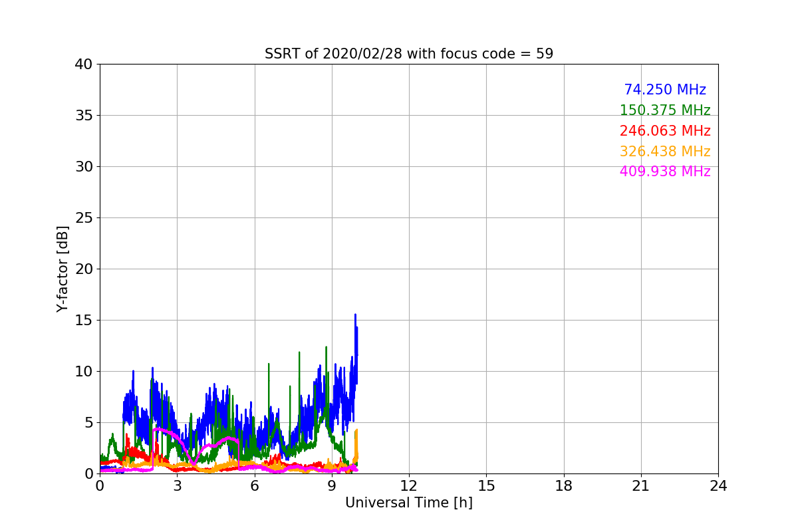This screenshot has width=798, height=532.
Task: Select the 74.250 MHz legend label
Action: click(x=665, y=90)
